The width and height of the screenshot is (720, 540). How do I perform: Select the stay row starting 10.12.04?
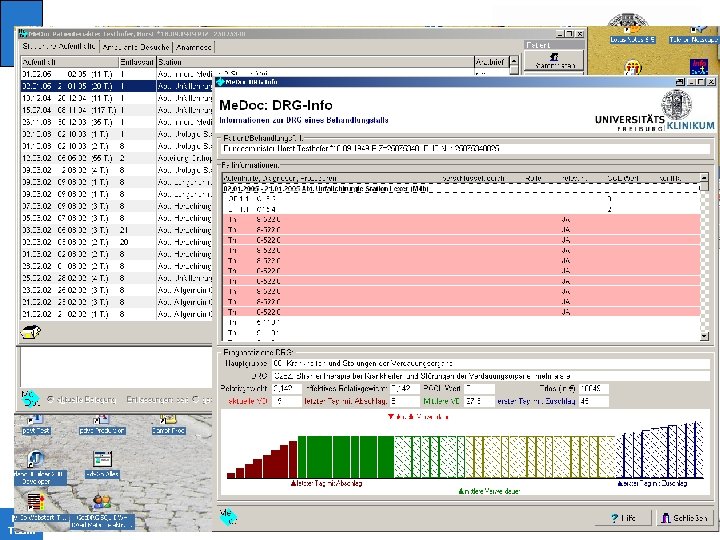click(x=117, y=98)
